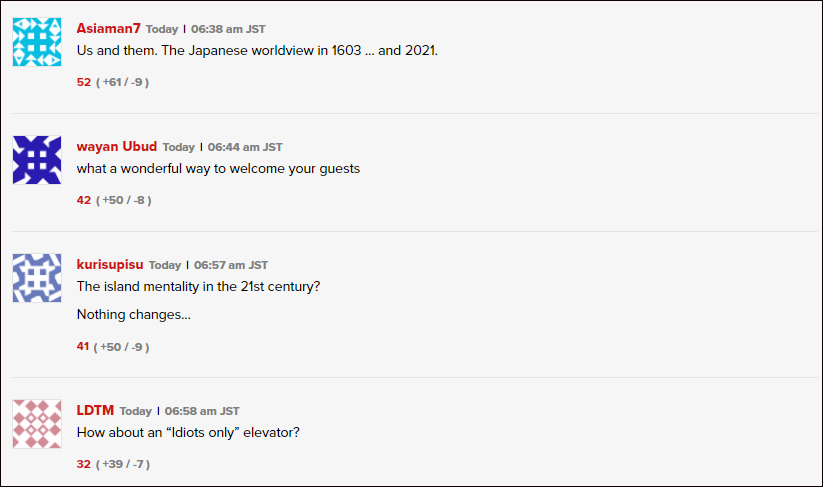Screen dimensions: 823x487
Task: Click the "Nothing changes..." comment line
Action: (133, 315)
